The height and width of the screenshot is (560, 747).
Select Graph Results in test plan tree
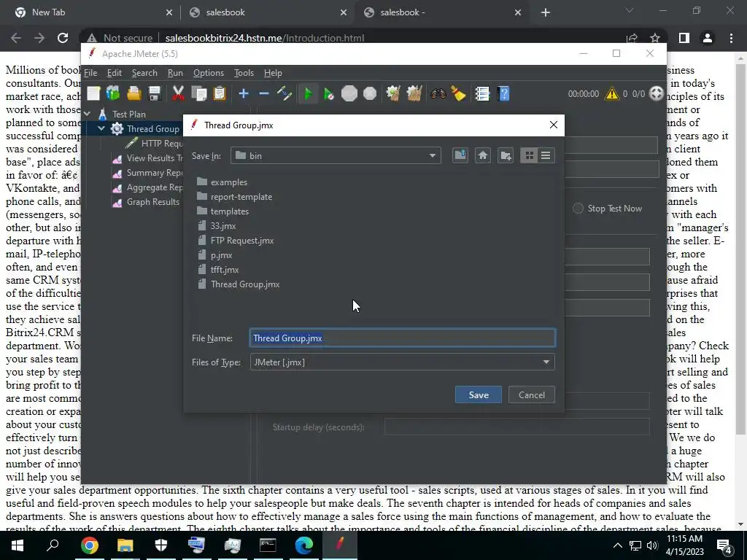pos(146,202)
